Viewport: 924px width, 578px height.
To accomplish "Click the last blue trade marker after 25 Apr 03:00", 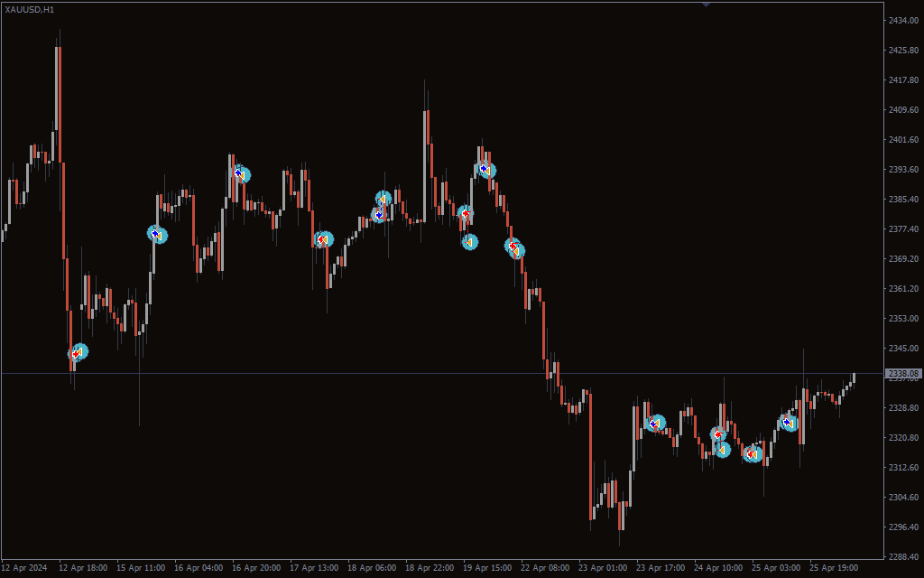I will [789, 422].
